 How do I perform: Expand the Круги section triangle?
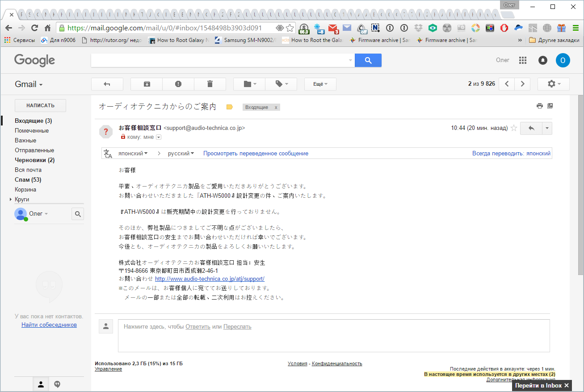11,200
